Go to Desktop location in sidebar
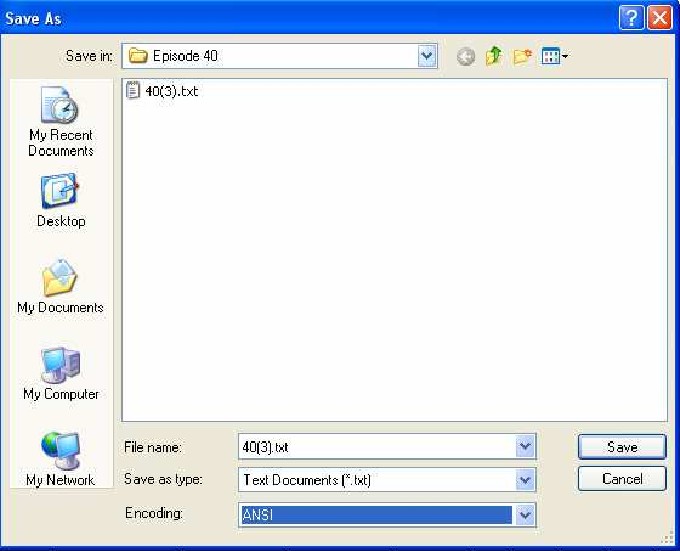The image size is (680, 551). coord(61,200)
